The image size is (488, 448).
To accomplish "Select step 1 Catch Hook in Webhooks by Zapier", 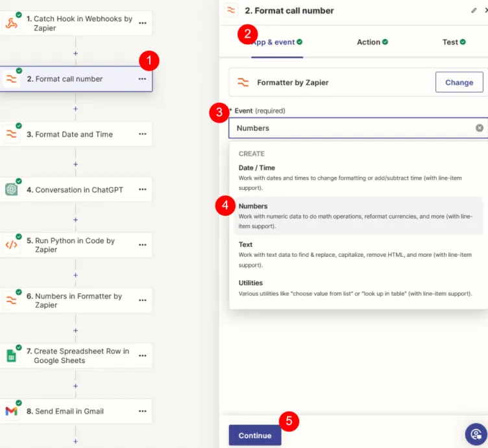I will 76,23.
